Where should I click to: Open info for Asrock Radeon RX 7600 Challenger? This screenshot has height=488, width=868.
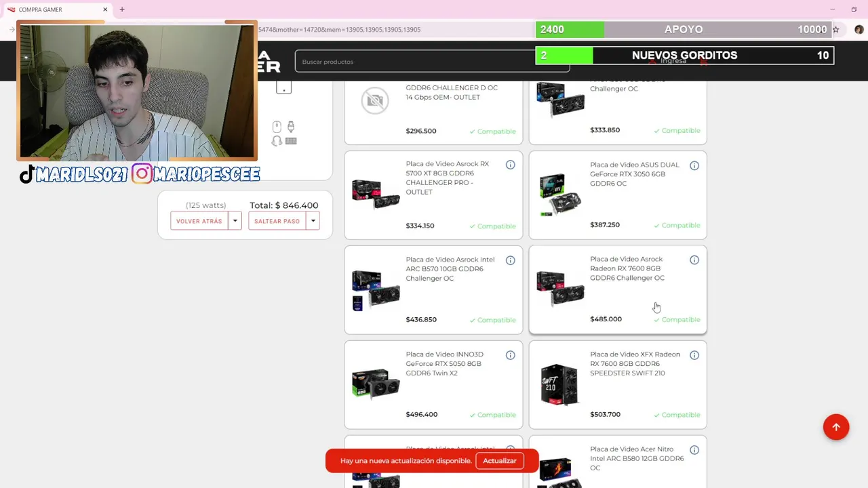(x=694, y=260)
